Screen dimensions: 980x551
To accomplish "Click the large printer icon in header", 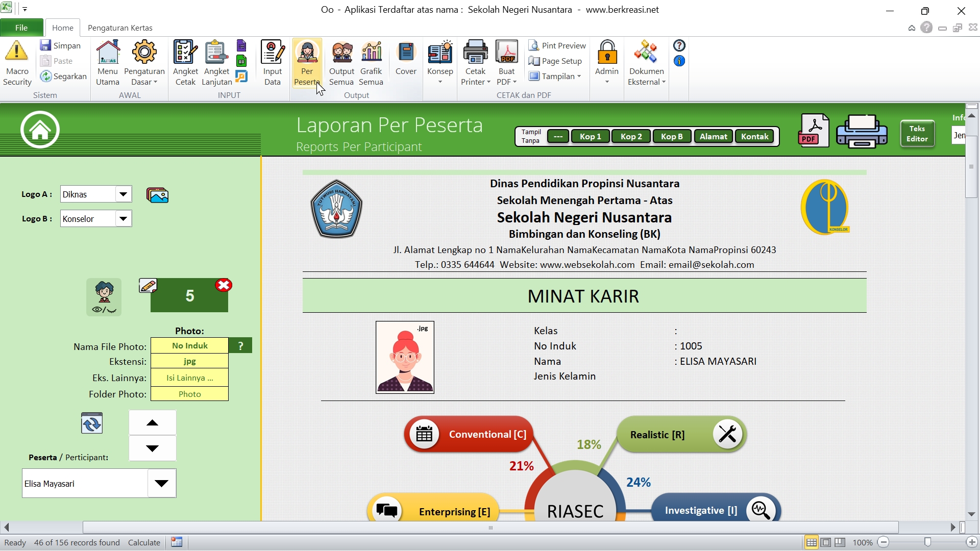I will pos(861,131).
